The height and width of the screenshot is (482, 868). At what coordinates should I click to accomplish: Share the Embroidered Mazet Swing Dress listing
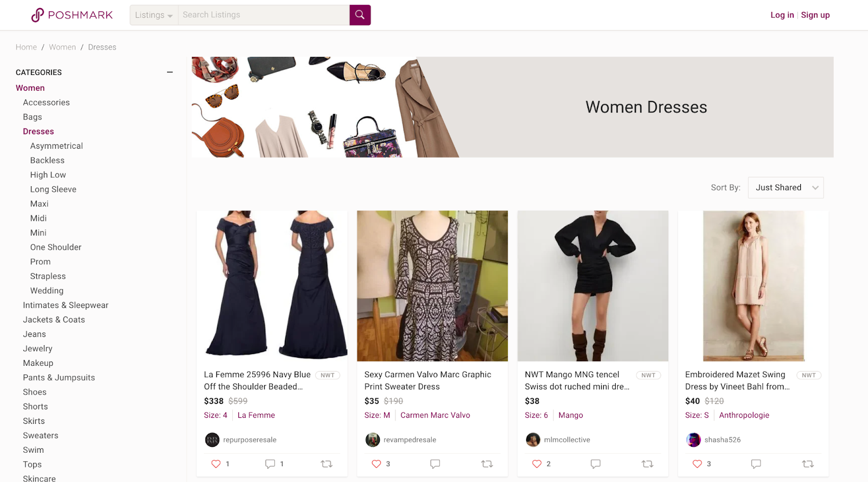[x=808, y=464]
